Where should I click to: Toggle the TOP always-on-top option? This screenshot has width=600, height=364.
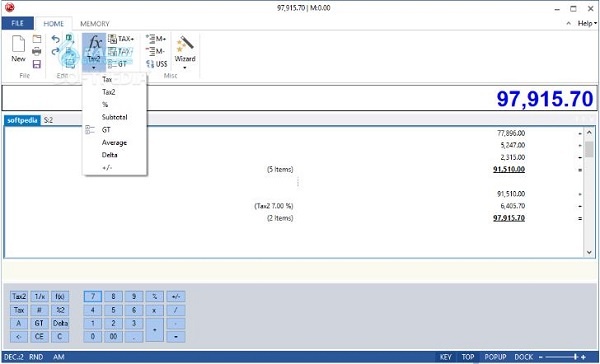tap(468, 357)
